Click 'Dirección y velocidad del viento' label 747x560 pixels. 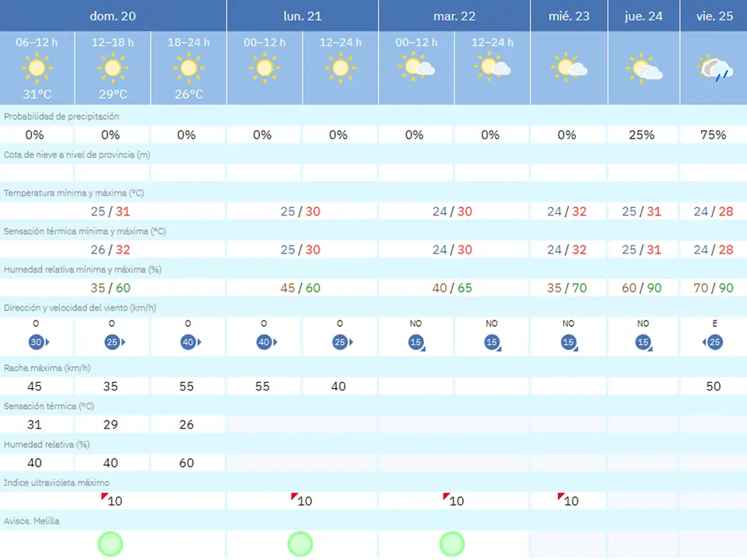pos(79,308)
